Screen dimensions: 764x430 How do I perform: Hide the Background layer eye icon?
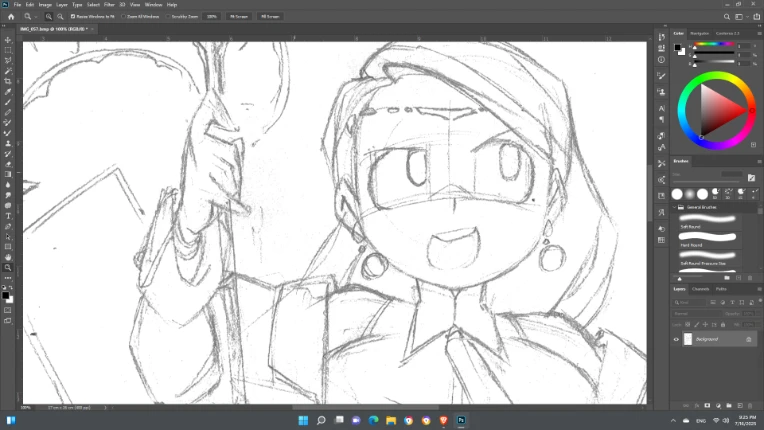click(676, 339)
